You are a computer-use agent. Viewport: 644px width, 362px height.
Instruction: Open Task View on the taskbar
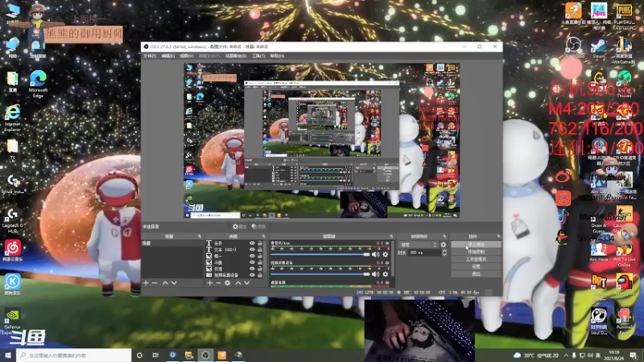coord(155,355)
